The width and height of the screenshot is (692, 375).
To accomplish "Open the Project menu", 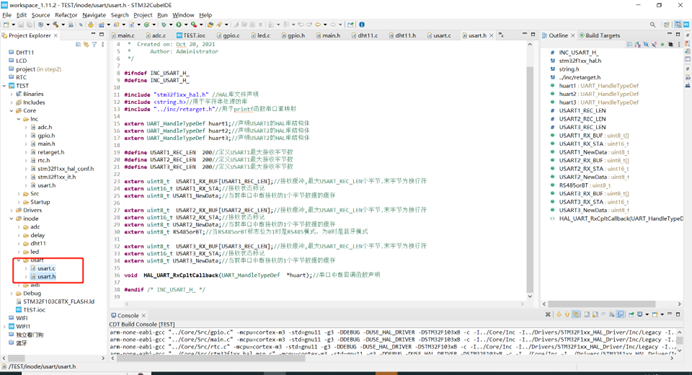I will pyautogui.click(x=143, y=15).
